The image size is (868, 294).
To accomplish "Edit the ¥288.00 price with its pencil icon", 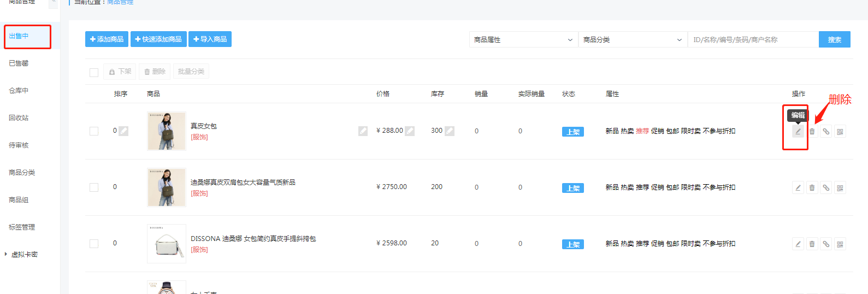I will click(x=410, y=131).
